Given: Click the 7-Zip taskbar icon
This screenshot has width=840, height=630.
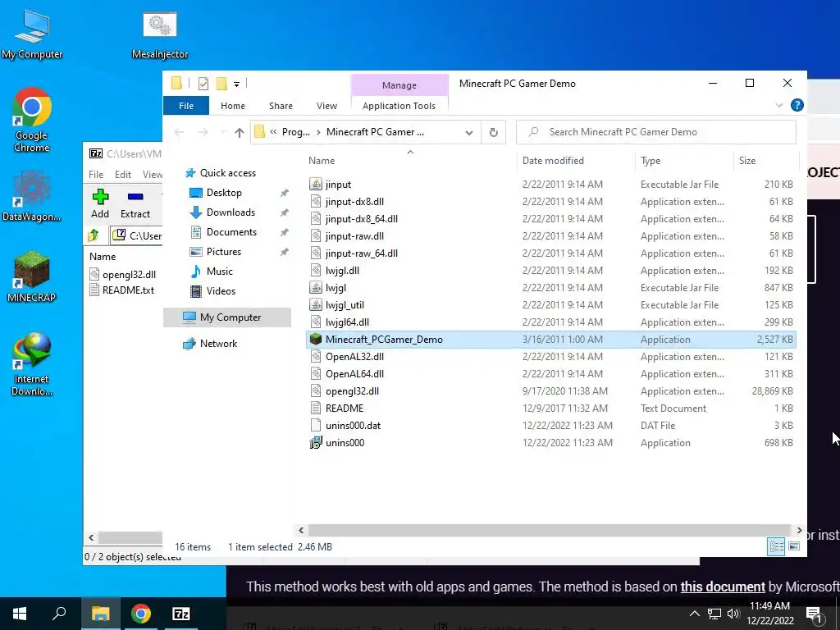Looking at the screenshot, I should (181, 614).
